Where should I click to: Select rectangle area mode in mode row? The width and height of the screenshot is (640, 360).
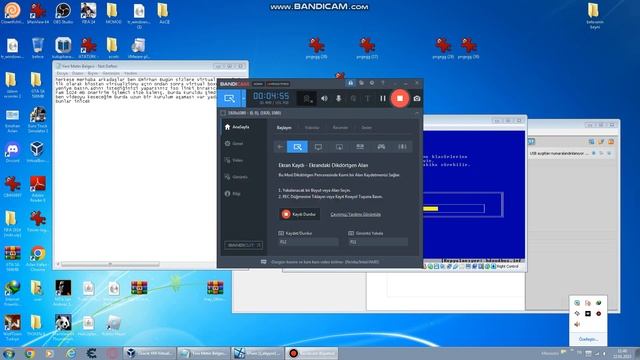(x=298, y=147)
